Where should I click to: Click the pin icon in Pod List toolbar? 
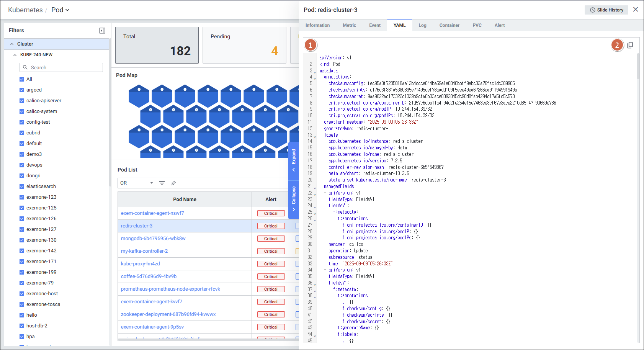(x=173, y=183)
